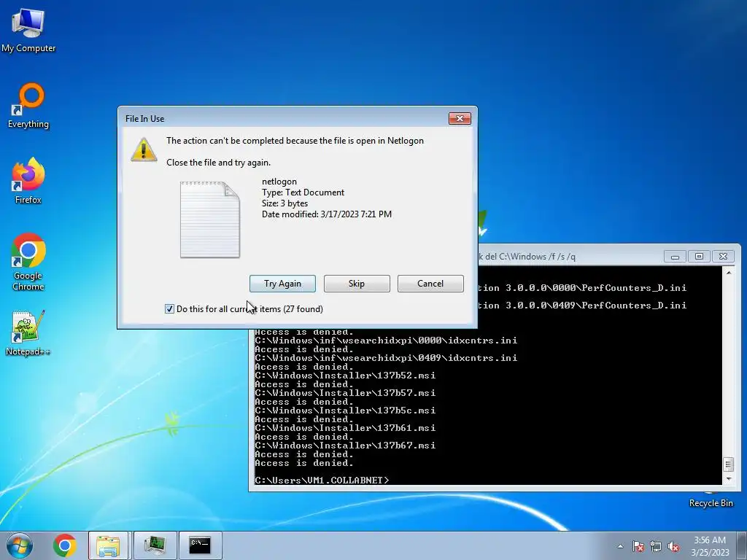The width and height of the screenshot is (747, 560).
Task: Open Windows Explorer from the taskbar
Action: [x=108, y=545]
